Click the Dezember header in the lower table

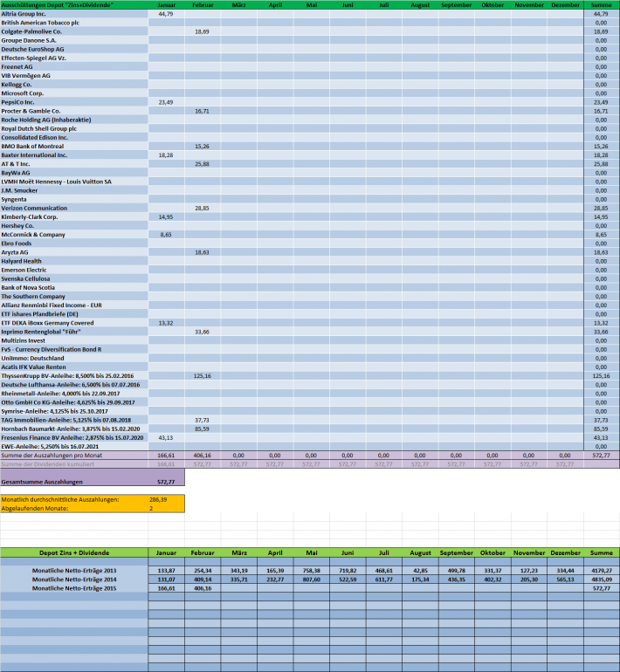565,552
